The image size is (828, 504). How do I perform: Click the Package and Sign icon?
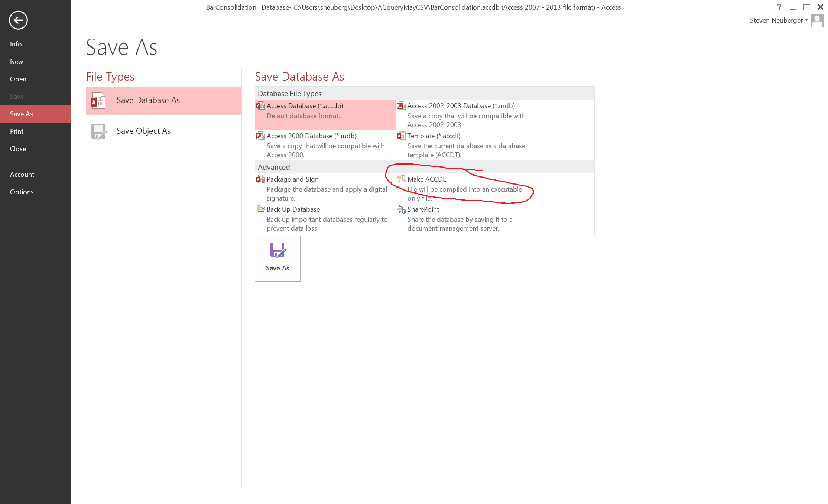(260, 179)
